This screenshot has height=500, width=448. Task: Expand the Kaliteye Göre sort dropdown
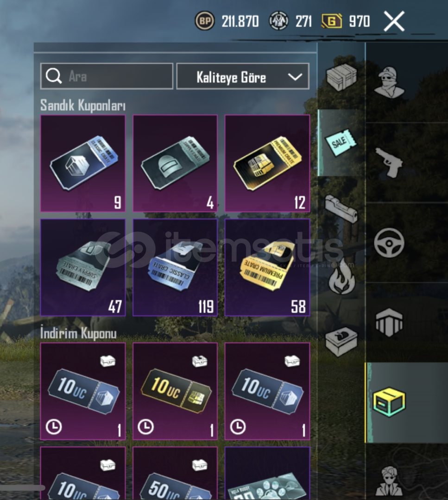point(243,76)
